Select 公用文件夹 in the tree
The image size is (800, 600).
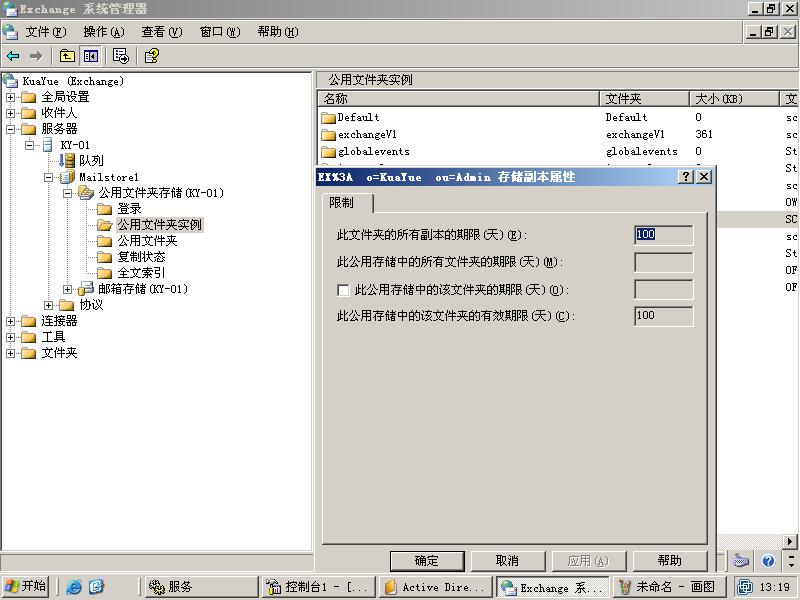click(147, 241)
